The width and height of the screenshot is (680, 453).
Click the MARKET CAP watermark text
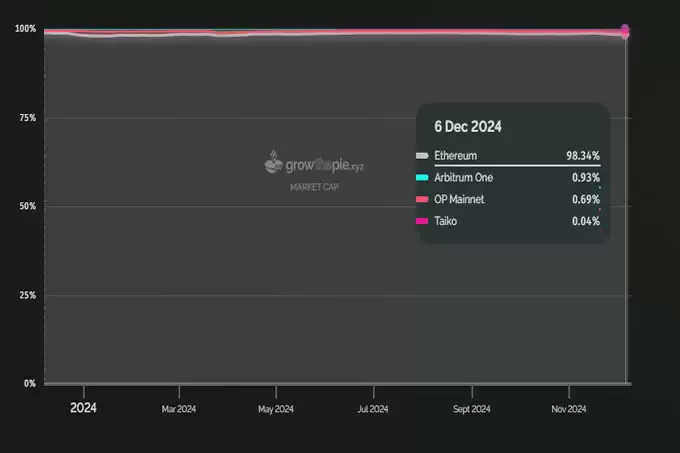(x=314, y=187)
